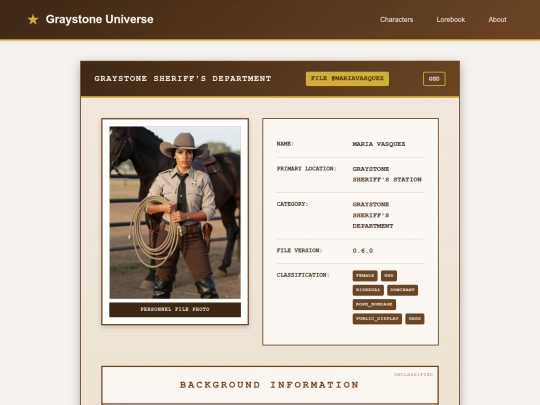Click the category value 'GRAYSTONE SHERIFF'S DEPARTMENT'
Image resolution: width=540 pixels, height=405 pixels.
(x=373, y=215)
